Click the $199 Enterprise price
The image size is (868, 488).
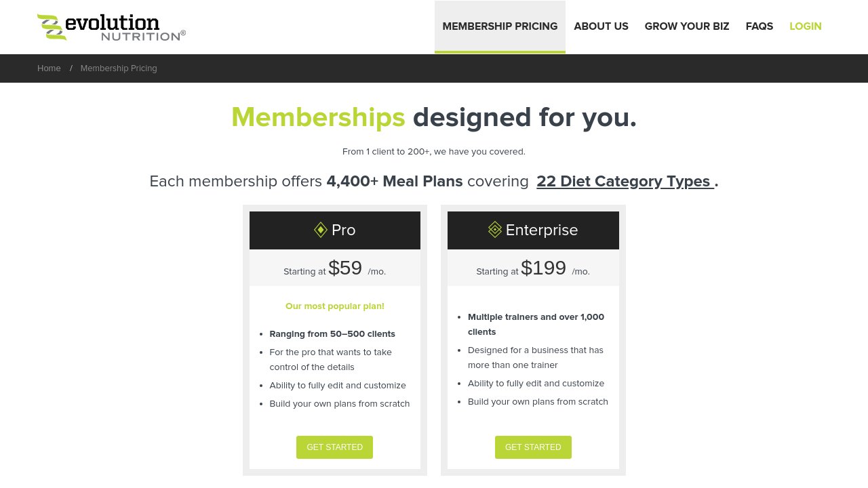[x=543, y=268]
